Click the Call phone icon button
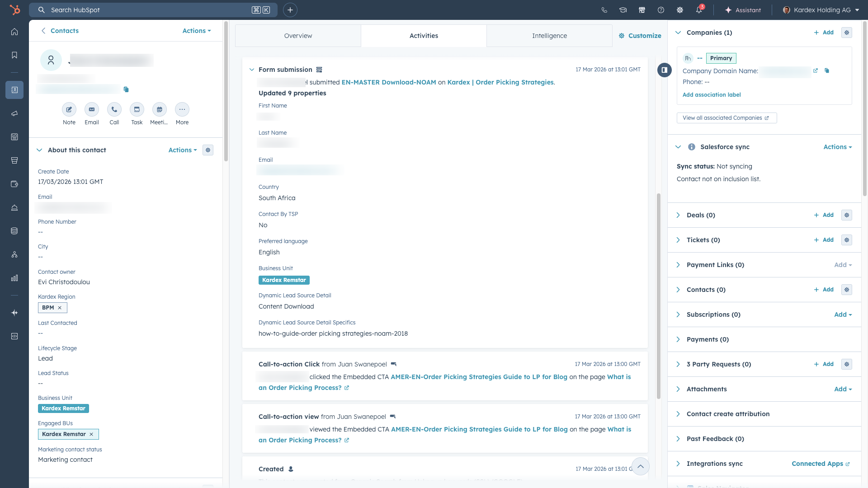 tap(114, 110)
